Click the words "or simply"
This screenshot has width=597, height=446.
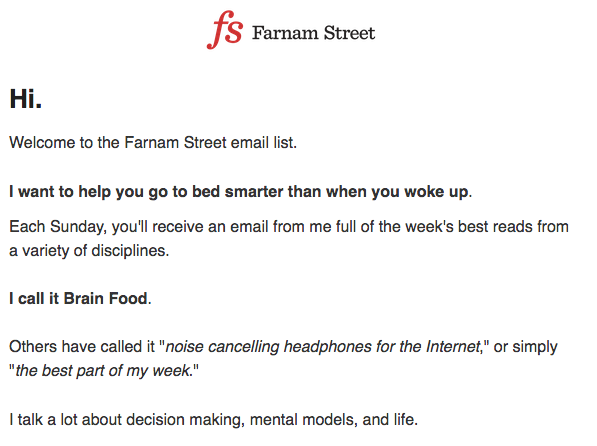525,347
